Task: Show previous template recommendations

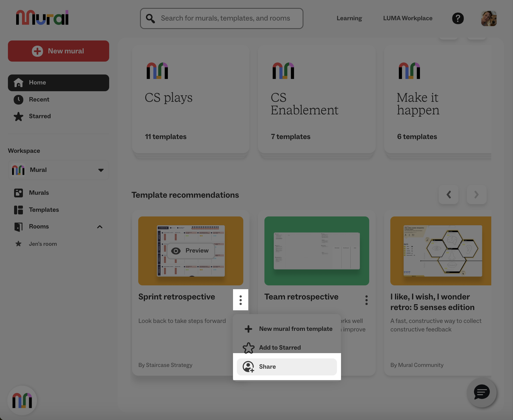Action: pos(448,194)
